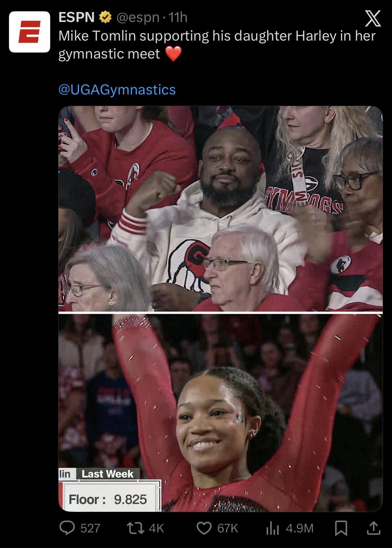Tap the X logo at top right
The image size is (392, 548).
click(373, 18)
